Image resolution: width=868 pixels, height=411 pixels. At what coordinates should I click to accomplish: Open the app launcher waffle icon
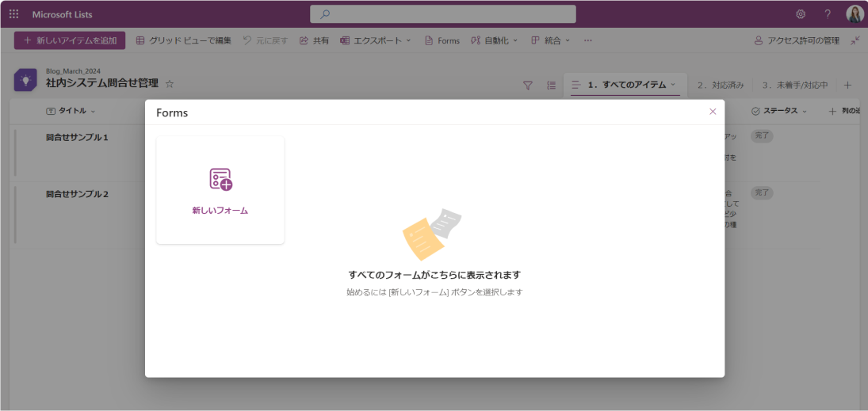click(x=13, y=14)
